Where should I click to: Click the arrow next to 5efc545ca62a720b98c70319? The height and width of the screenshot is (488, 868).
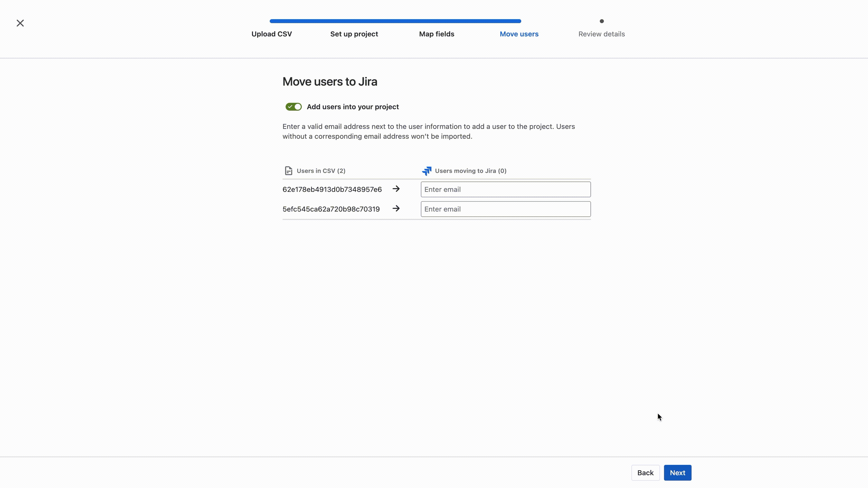click(396, 209)
